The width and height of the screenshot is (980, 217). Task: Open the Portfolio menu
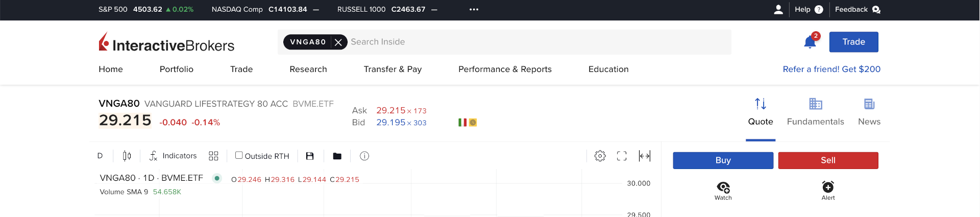tap(177, 69)
